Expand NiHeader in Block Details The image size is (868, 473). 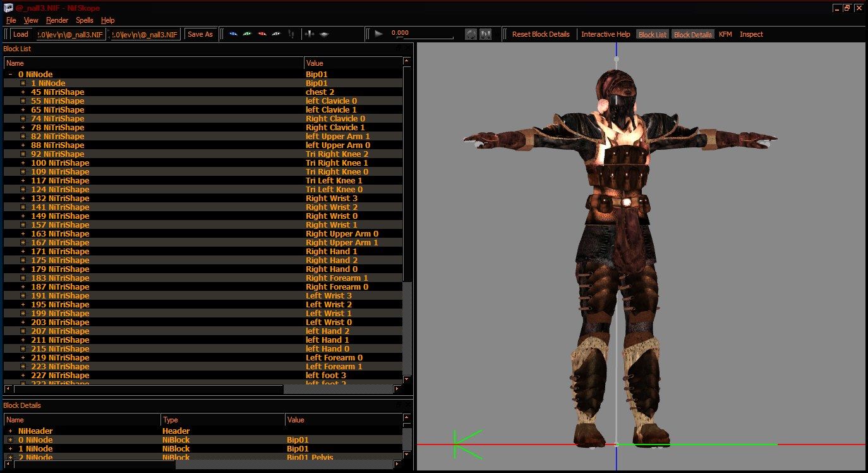point(10,431)
